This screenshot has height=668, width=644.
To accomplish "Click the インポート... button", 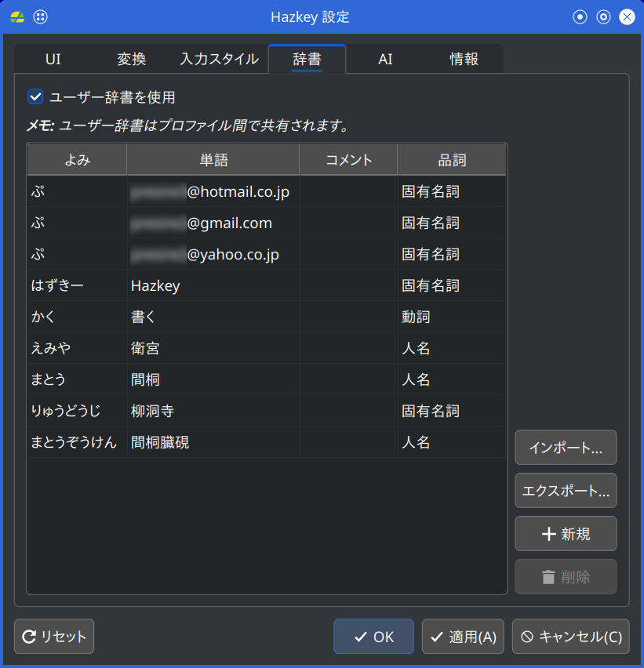I will coord(566,448).
